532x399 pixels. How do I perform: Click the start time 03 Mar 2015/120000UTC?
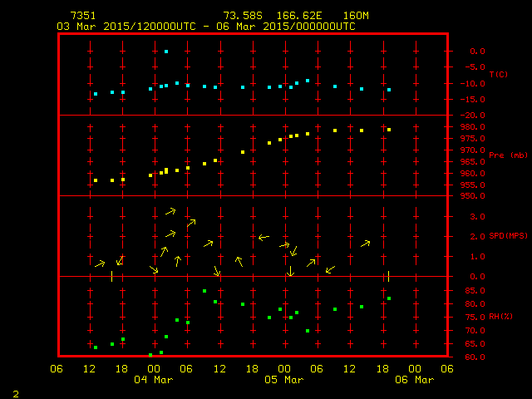click(126, 27)
